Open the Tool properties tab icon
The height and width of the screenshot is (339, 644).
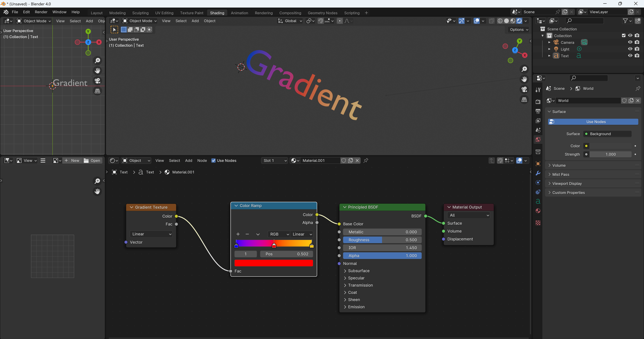coord(538,90)
